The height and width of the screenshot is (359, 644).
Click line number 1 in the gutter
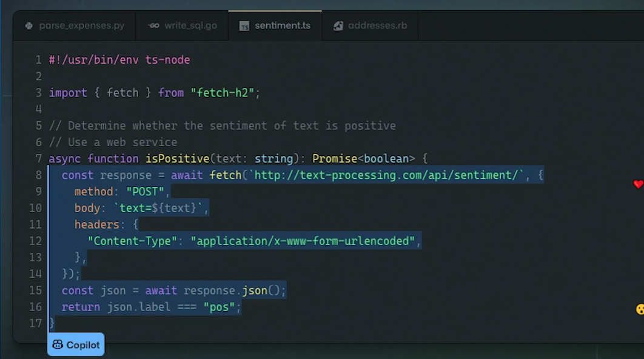tap(39, 60)
